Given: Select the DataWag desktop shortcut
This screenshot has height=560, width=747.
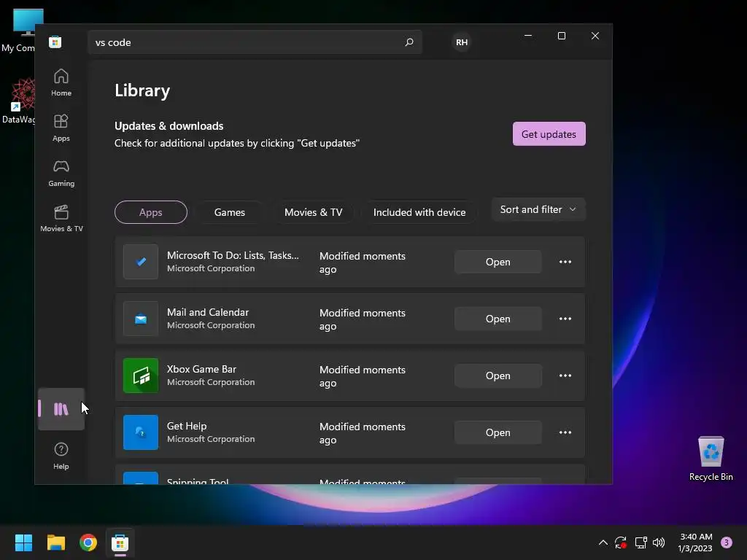Looking at the screenshot, I should pos(18,101).
